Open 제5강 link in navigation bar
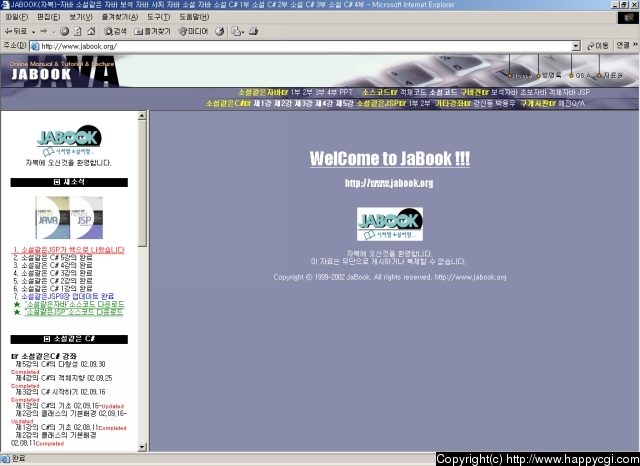Screen dimensions: 640x466 (x=344, y=104)
